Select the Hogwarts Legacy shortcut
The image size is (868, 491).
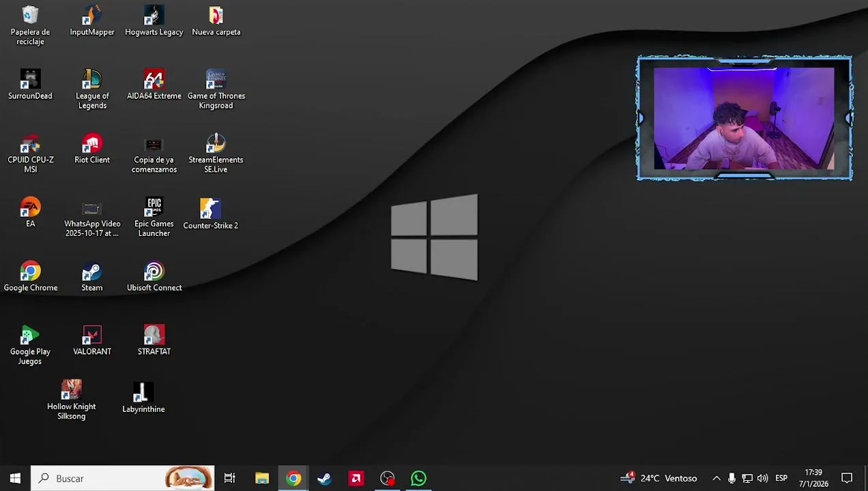click(x=154, y=21)
